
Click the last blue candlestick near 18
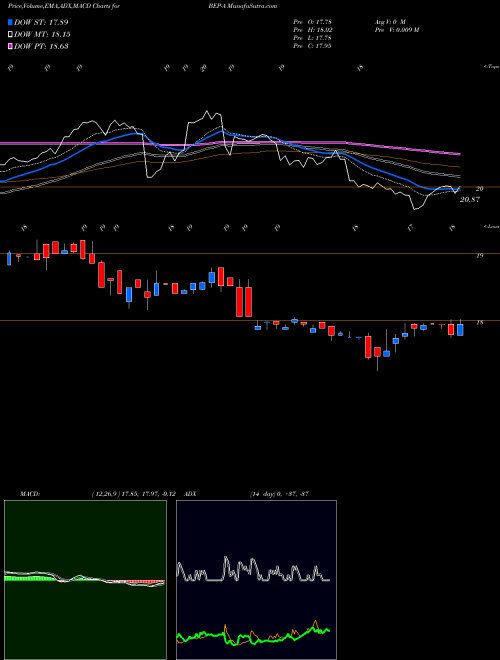(x=460, y=330)
